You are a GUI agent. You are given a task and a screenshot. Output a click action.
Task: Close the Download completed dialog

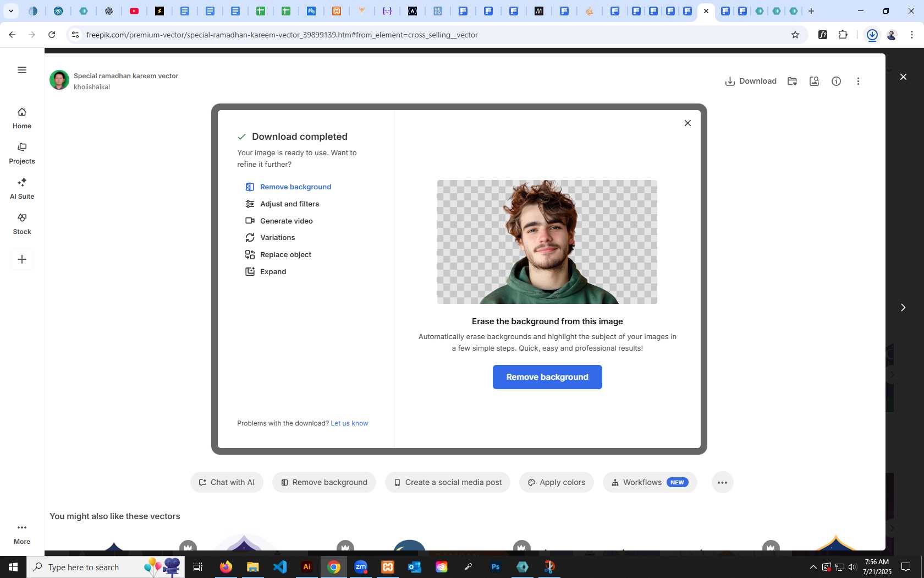pos(687,123)
